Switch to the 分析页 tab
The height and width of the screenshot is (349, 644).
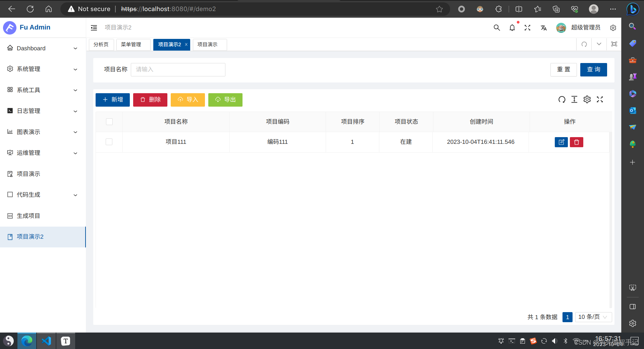point(101,44)
